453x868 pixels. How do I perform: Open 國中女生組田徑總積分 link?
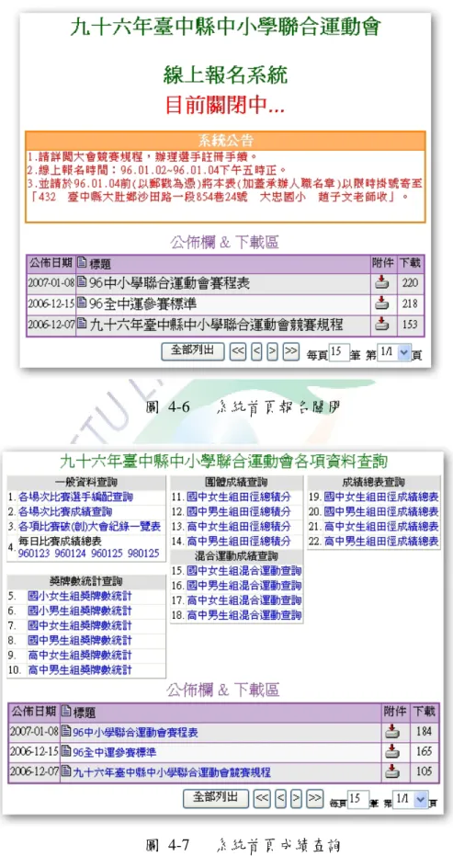pos(238,497)
